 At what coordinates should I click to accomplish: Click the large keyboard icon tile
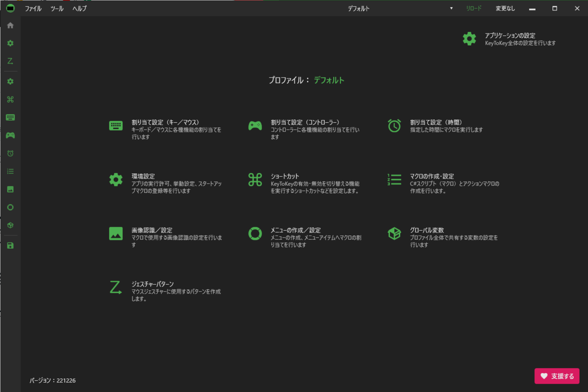coord(116,126)
